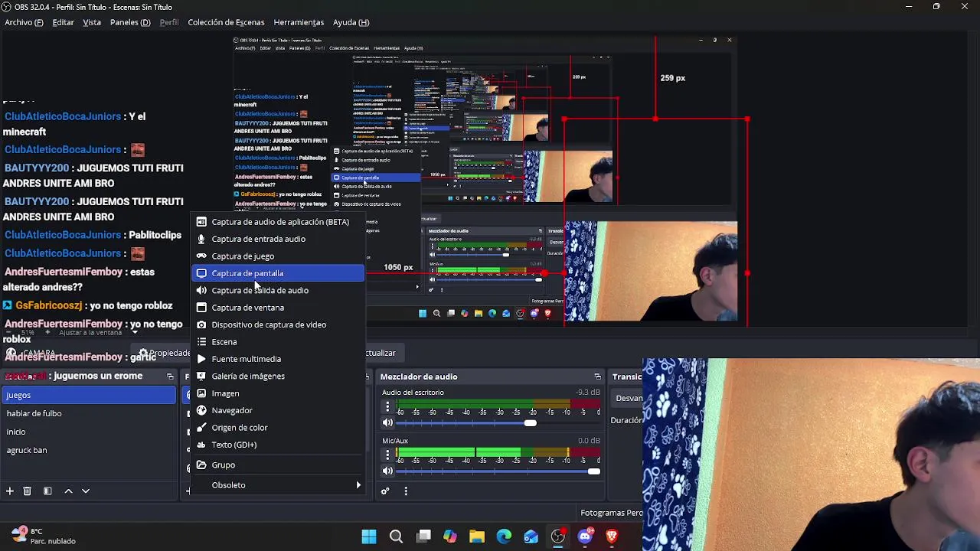The image size is (980, 551).
Task: Open Audio del escritorio options three-dot menu
Action: click(x=387, y=407)
